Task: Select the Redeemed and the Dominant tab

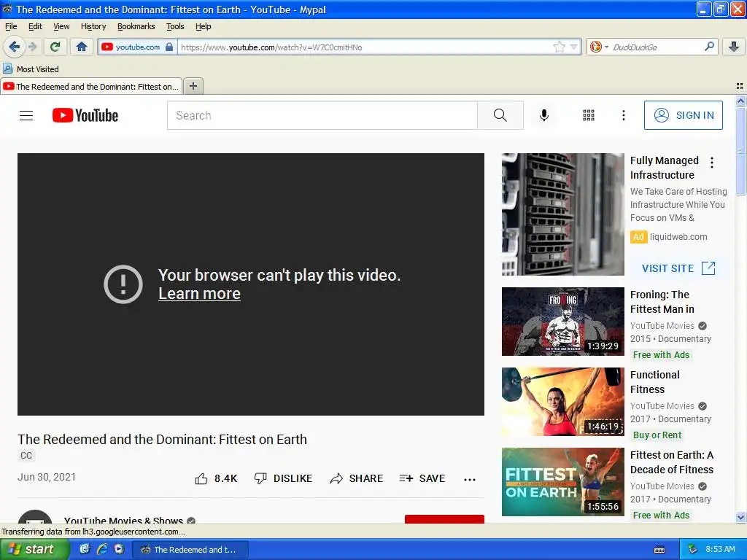Action: [91, 86]
